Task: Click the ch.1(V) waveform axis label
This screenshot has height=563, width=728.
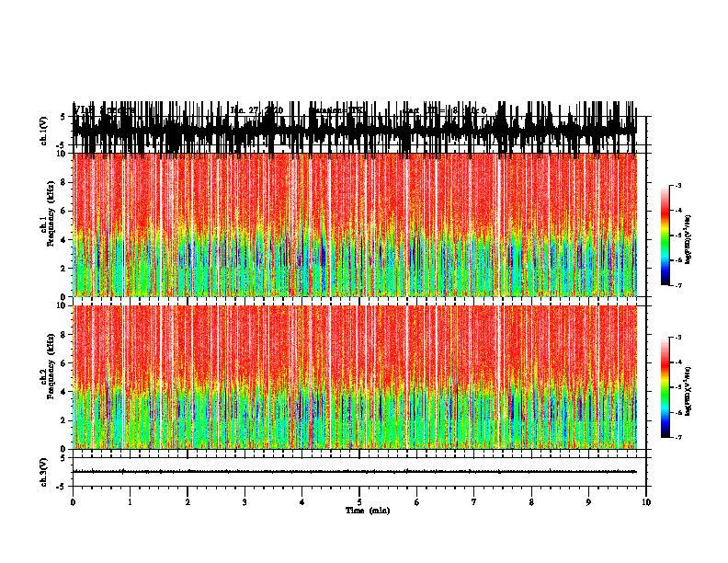Action: point(44,132)
